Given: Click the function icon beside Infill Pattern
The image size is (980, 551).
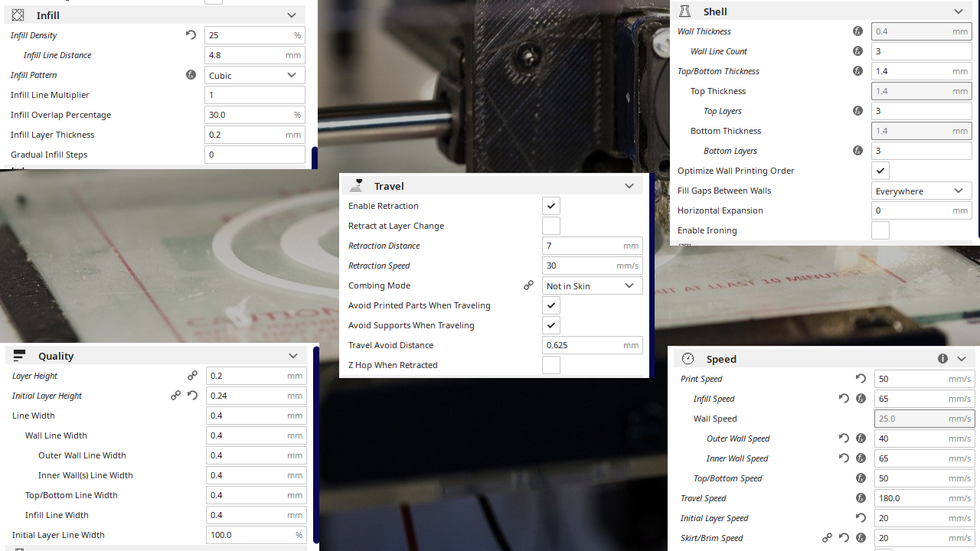Looking at the screenshot, I should 191,75.
